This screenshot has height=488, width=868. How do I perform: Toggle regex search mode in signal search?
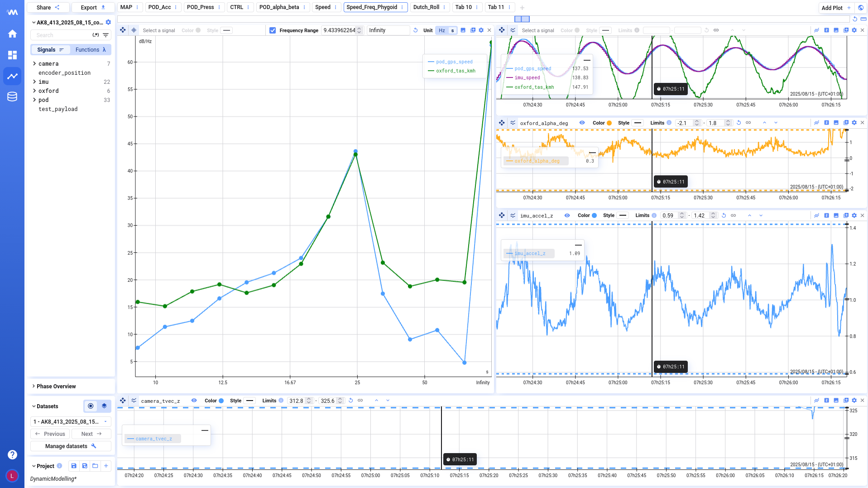coord(96,35)
